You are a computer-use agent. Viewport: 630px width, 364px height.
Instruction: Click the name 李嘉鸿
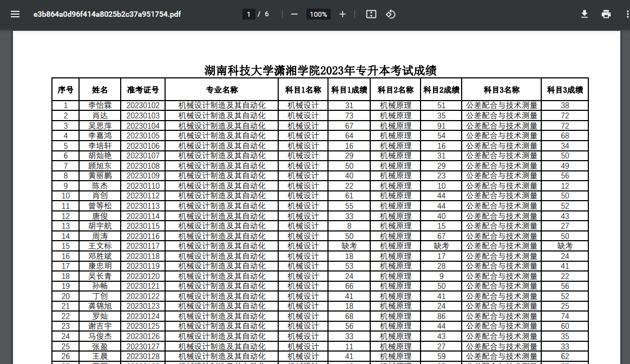point(100,136)
